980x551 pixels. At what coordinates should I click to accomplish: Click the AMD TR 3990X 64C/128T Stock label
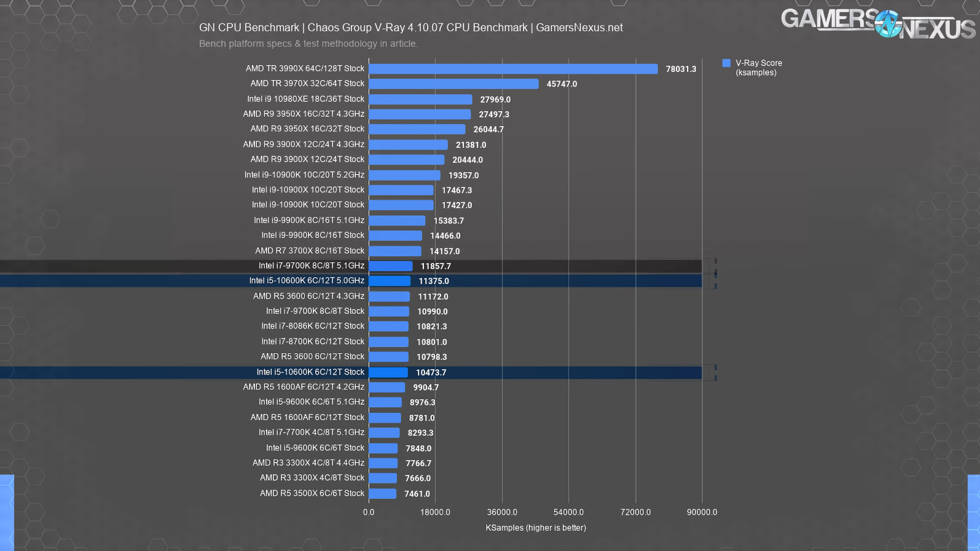pyautogui.click(x=305, y=68)
